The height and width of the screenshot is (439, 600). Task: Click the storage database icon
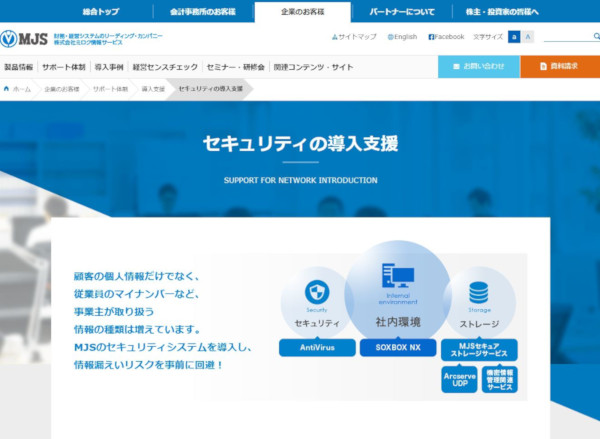click(x=479, y=293)
